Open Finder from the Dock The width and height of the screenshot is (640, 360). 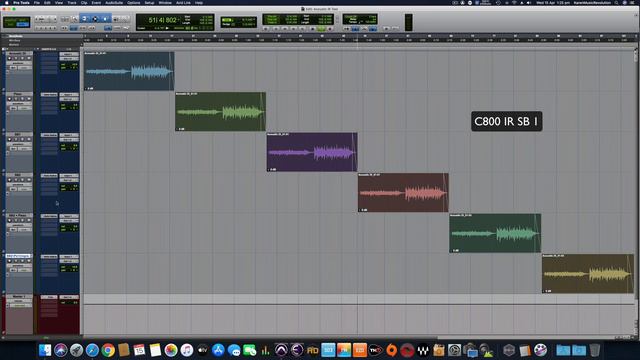point(45,350)
